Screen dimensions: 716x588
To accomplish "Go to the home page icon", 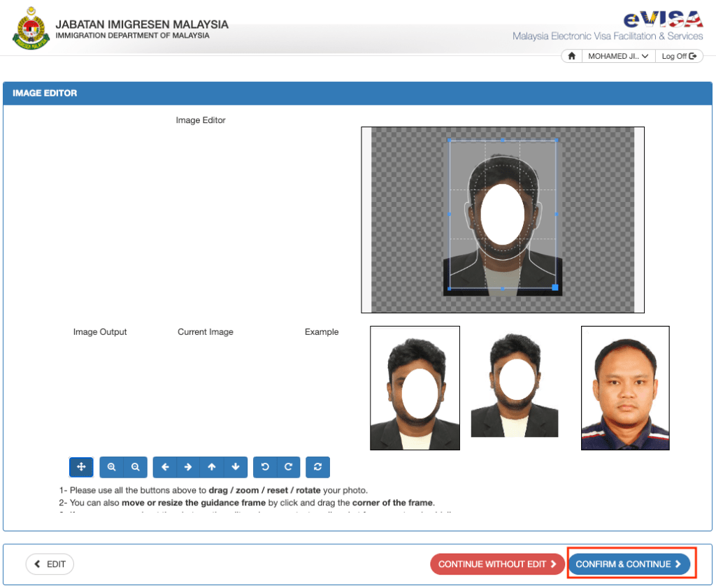I will coord(572,56).
